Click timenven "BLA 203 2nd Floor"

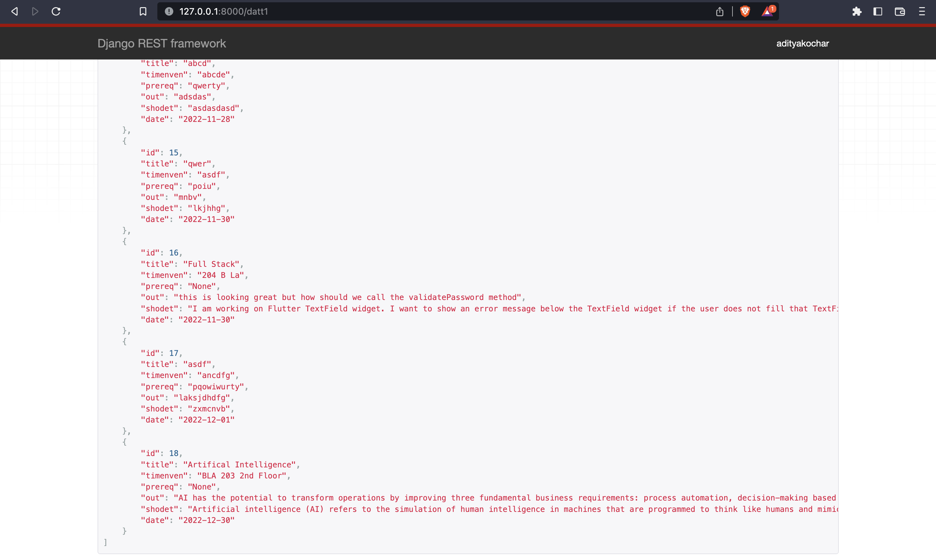[x=242, y=475]
